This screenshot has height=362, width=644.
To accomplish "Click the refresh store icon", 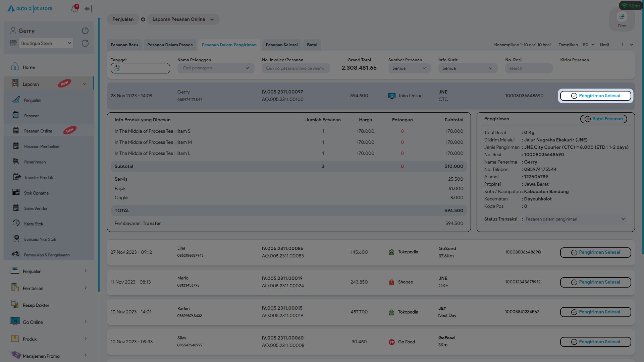I will coord(85,43).
